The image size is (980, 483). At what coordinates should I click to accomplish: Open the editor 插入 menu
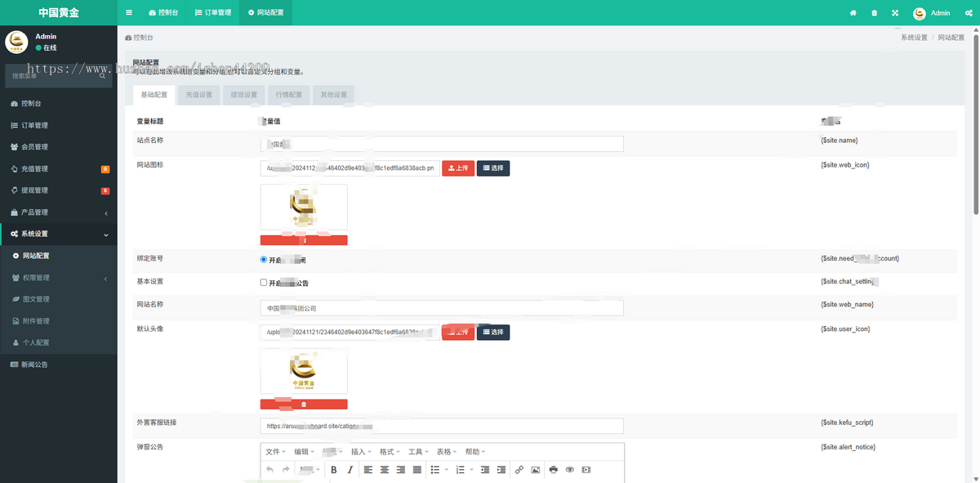pyautogui.click(x=361, y=452)
